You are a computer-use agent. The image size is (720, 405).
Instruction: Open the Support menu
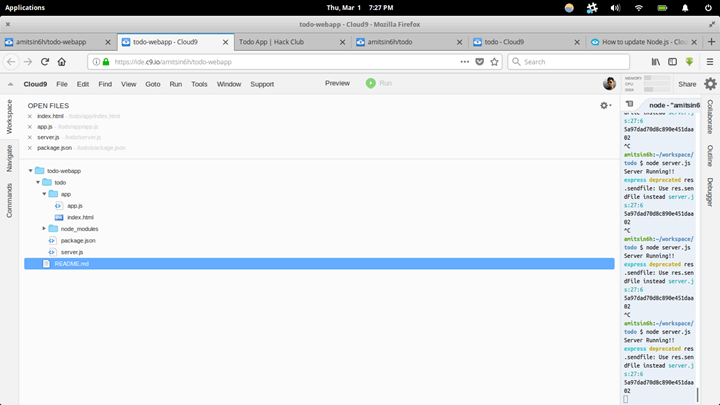(x=262, y=84)
